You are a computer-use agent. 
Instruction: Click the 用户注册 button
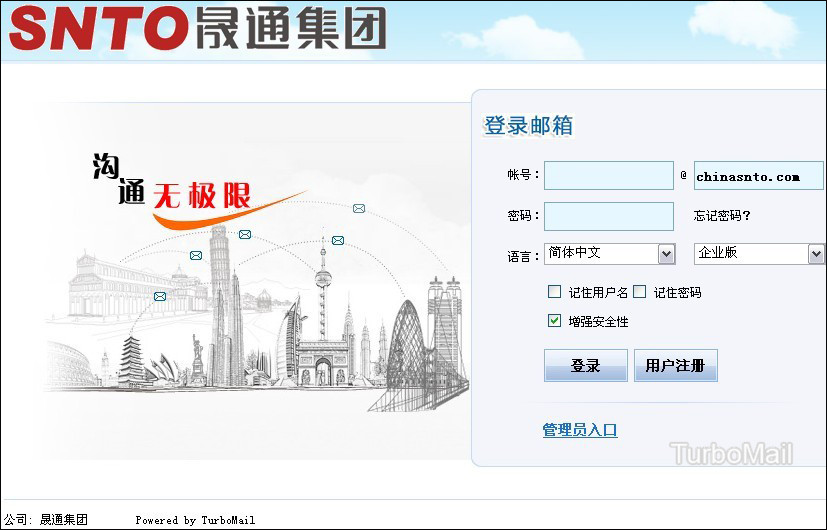coord(675,366)
